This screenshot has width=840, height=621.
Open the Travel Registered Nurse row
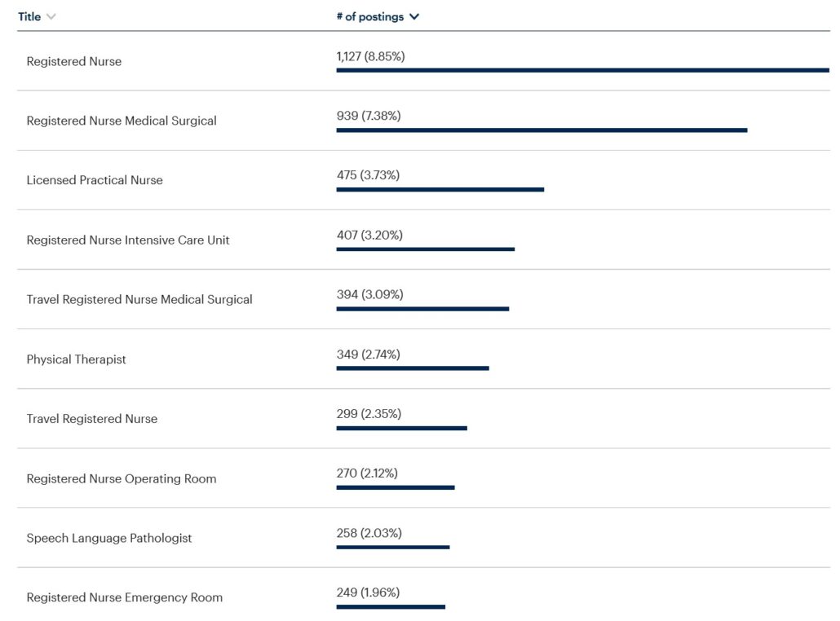tap(92, 419)
